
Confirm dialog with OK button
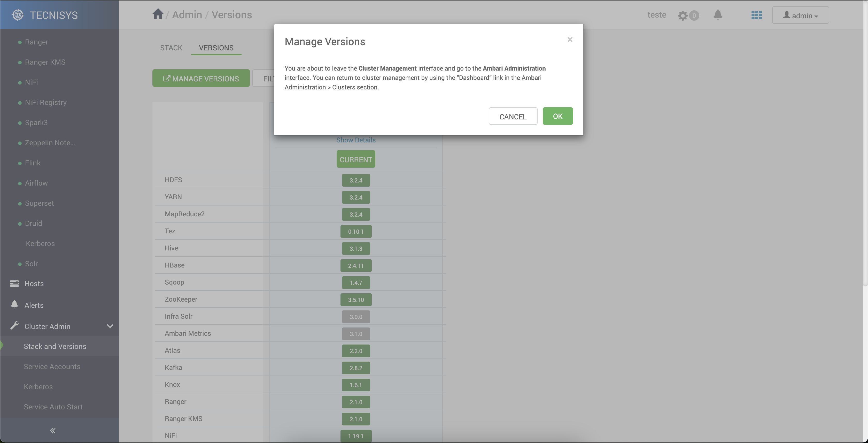tap(558, 116)
